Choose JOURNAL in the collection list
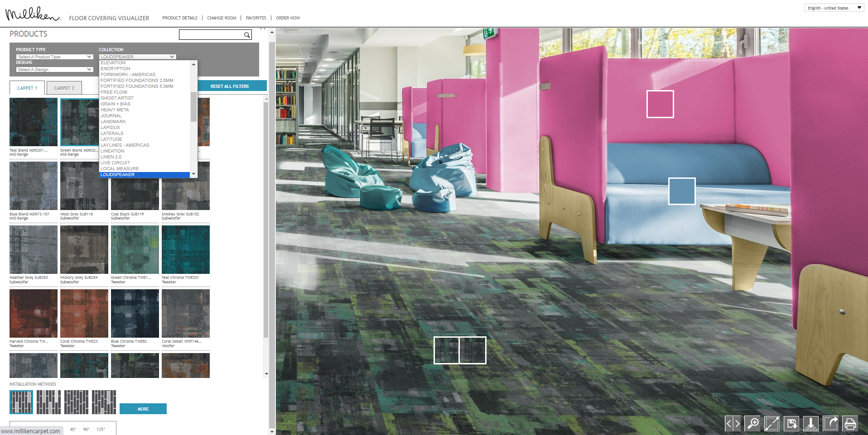 [145, 116]
